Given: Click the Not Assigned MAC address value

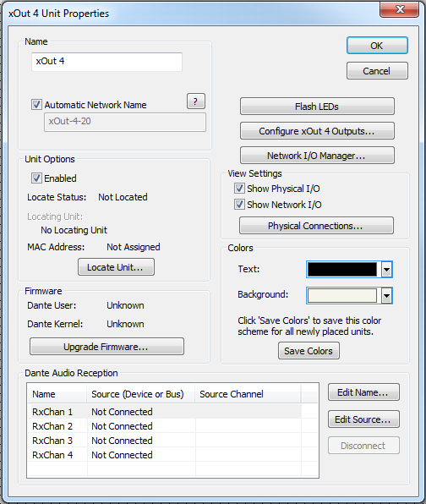Looking at the screenshot, I should [x=134, y=247].
